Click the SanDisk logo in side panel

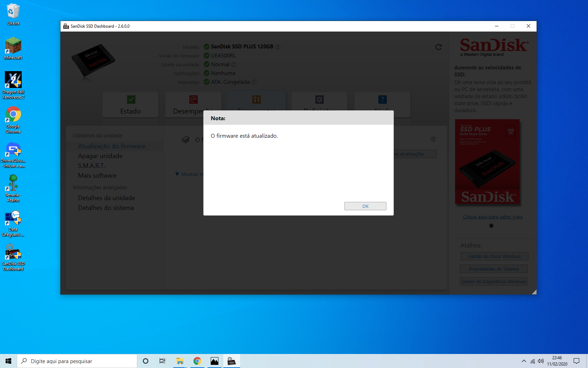[494, 47]
